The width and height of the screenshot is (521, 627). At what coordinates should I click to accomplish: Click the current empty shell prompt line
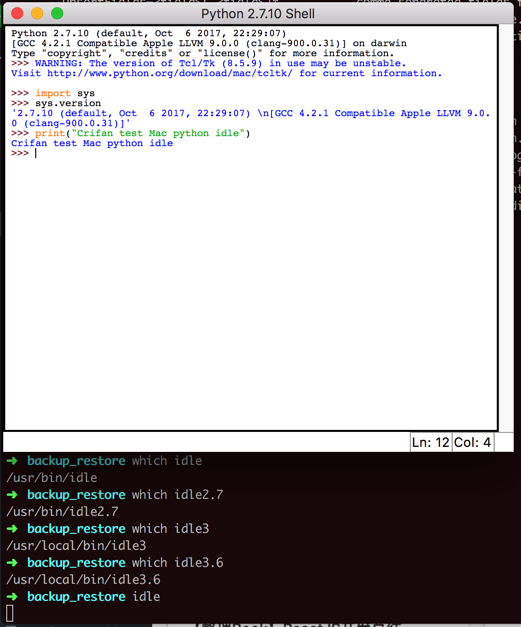coord(24,153)
